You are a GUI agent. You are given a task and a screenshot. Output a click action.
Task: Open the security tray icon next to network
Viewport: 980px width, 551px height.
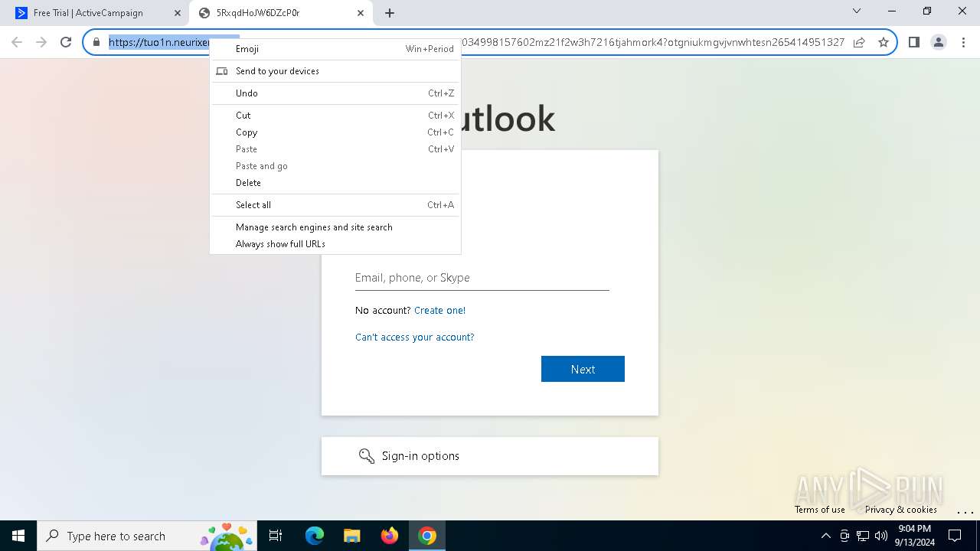tap(844, 536)
